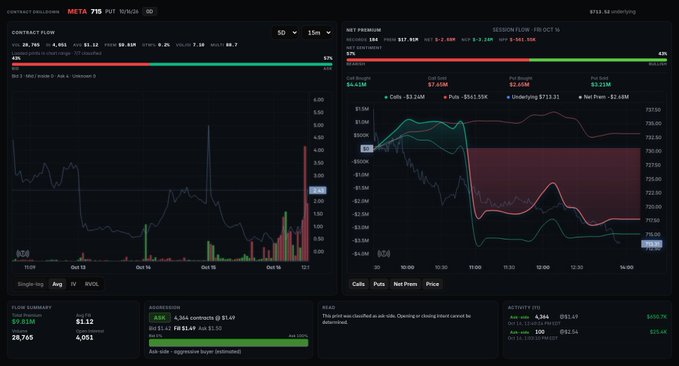
Task: Toggle the Calls series button
Action: [x=358, y=284]
